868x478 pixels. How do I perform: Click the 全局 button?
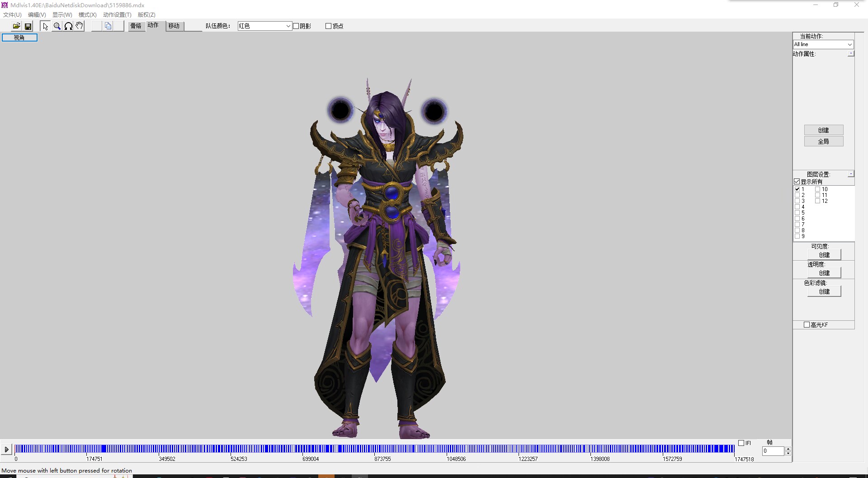pyautogui.click(x=823, y=141)
